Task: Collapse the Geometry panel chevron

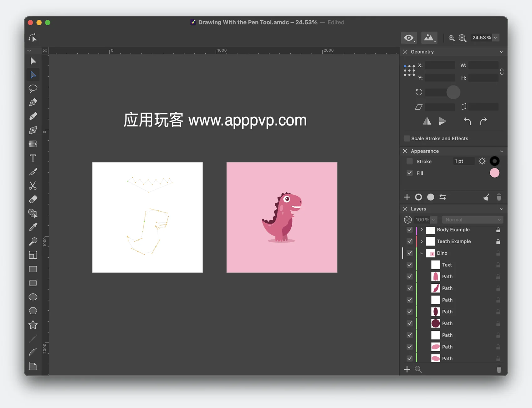Action: pos(501,52)
